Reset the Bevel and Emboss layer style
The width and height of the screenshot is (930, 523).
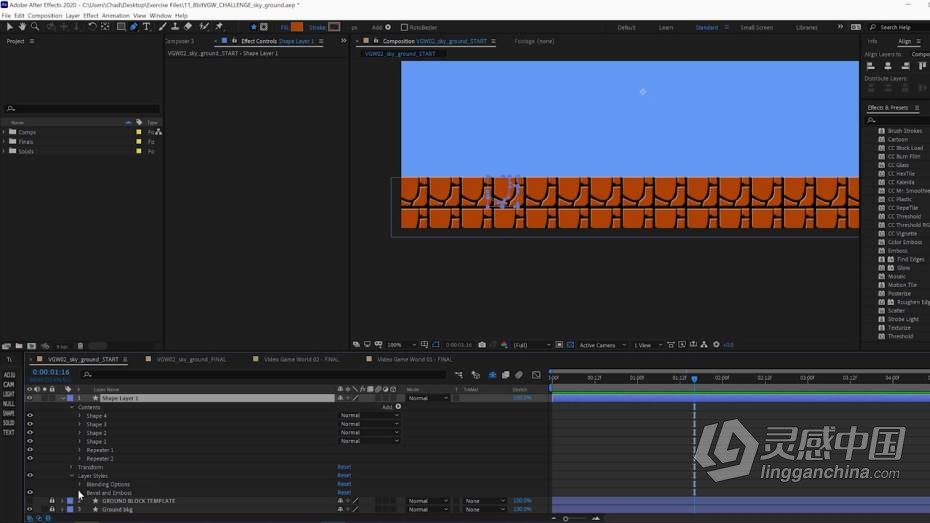point(344,493)
